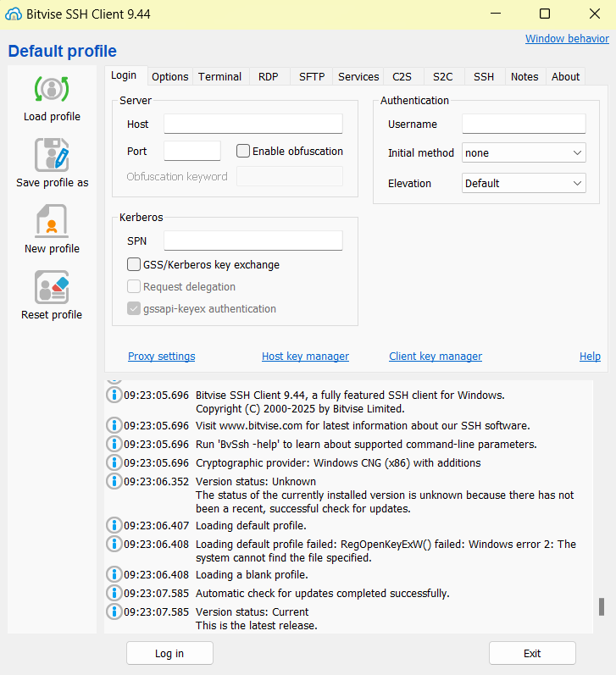Enable the obfuscation checkbox
This screenshot has width=616, height=675.
coord(243,151)
